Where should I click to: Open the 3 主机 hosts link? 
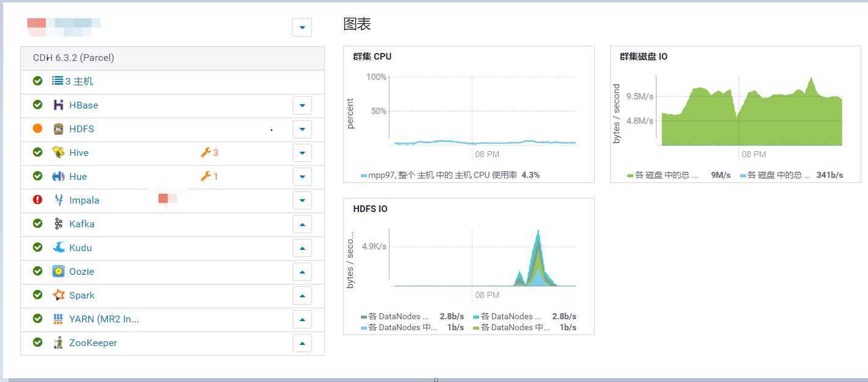(79, 81)
